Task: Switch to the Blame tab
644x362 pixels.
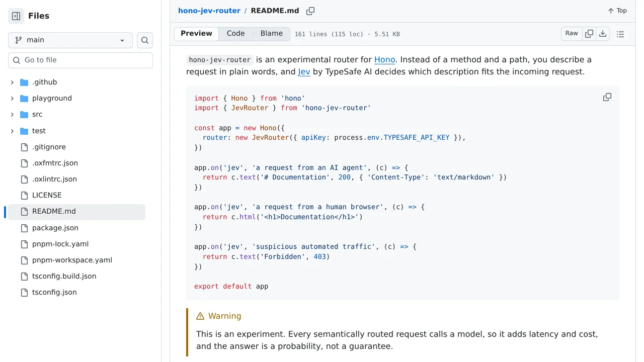Action: [x=272, y=34]
